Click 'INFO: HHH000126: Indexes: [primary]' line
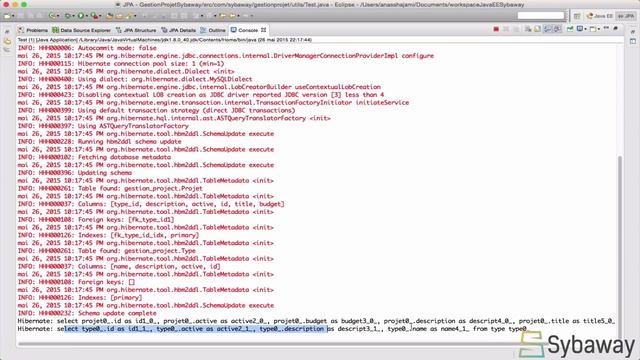The width and height of the screenshot is (640, 360). click(80, 298)
